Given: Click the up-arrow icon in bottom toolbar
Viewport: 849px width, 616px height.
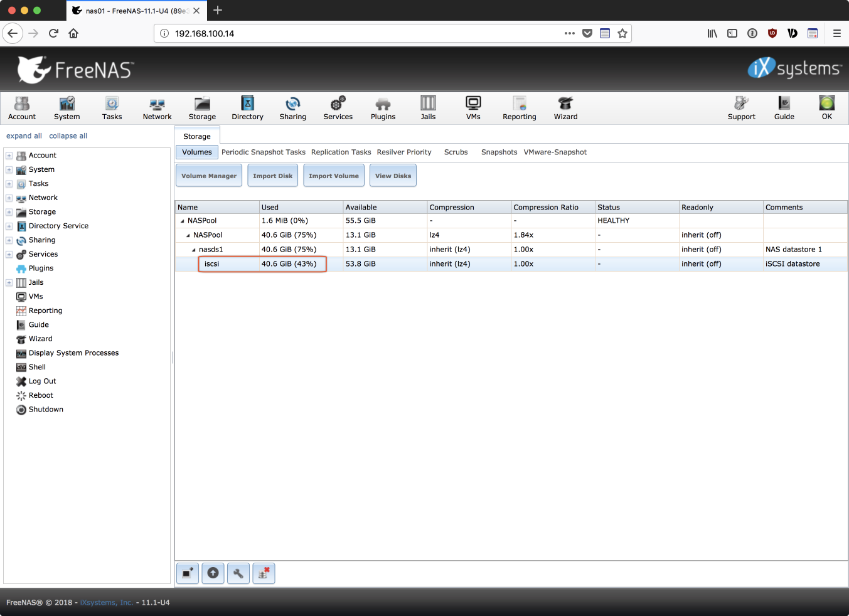Looking at the screenshot, I should (213, 573).
